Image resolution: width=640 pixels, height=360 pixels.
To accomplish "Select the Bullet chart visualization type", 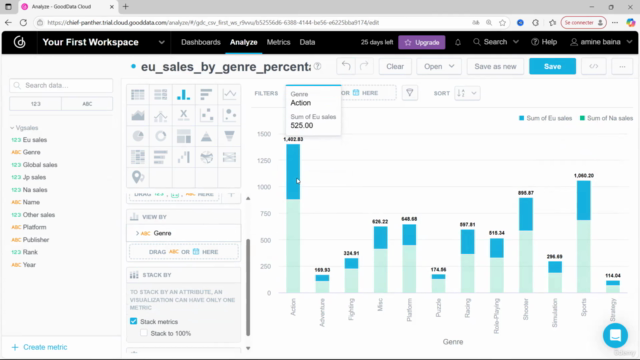I will pos(160,157).
